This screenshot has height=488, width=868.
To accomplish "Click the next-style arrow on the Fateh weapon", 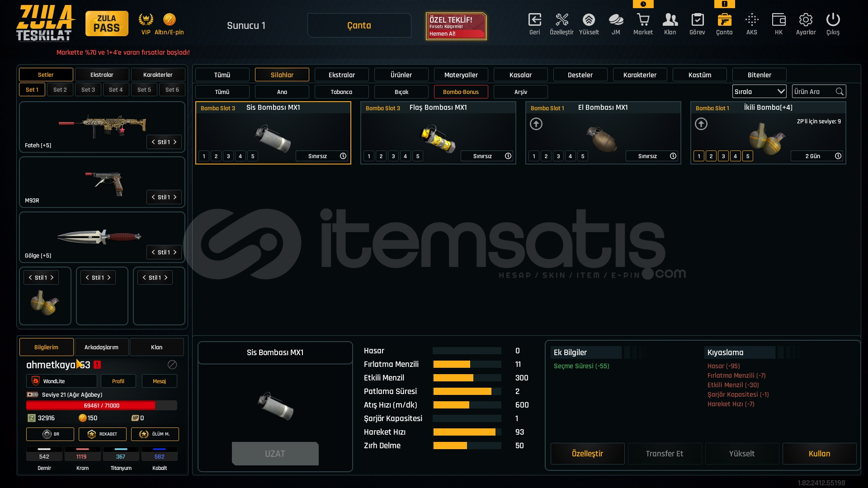I will tap(175, 142).
